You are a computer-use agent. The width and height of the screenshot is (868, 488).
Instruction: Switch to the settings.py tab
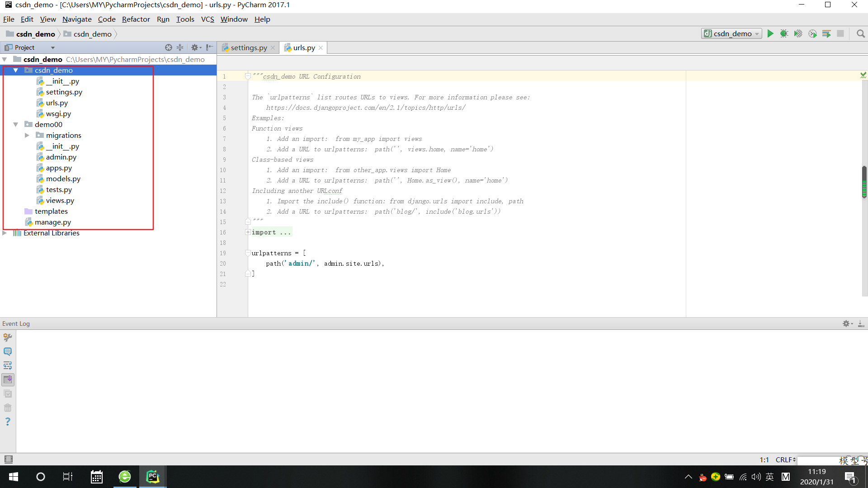(x=248, y=48)
